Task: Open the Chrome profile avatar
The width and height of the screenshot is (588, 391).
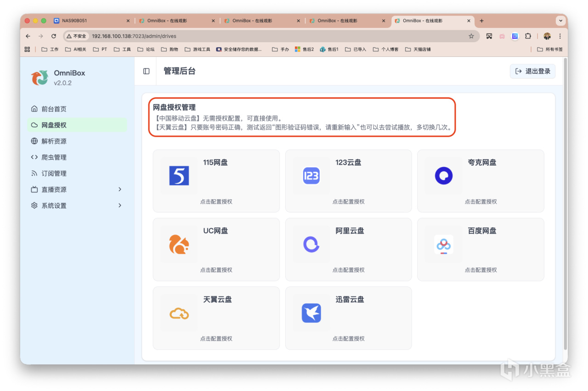Action: tap(547, 36)
